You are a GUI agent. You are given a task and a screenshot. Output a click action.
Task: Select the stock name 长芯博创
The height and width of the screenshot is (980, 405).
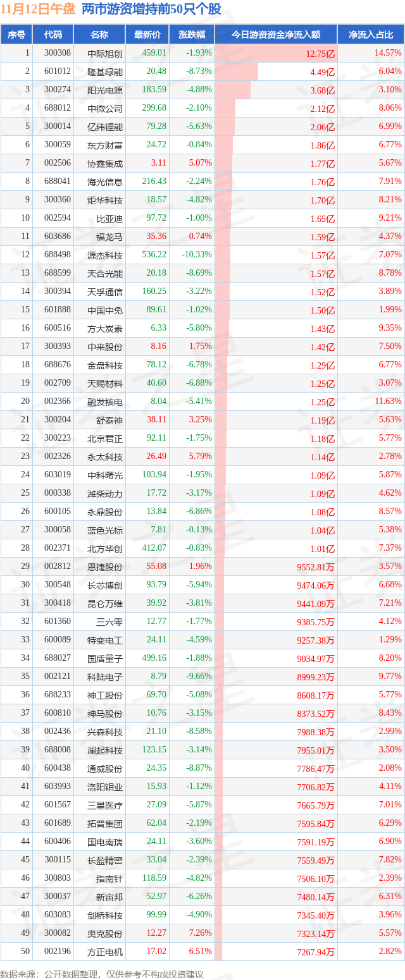click(x=105, y=585)
